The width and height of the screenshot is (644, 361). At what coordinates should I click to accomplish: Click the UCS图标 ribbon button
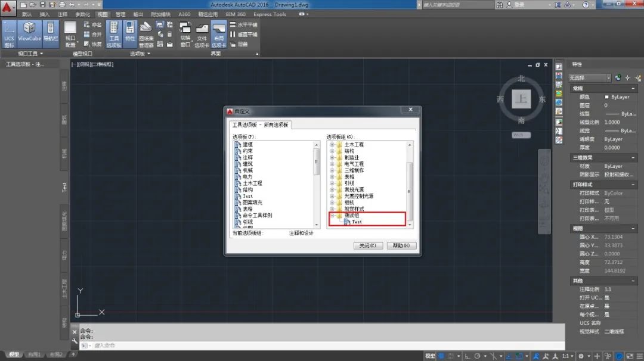click(9, 33)
